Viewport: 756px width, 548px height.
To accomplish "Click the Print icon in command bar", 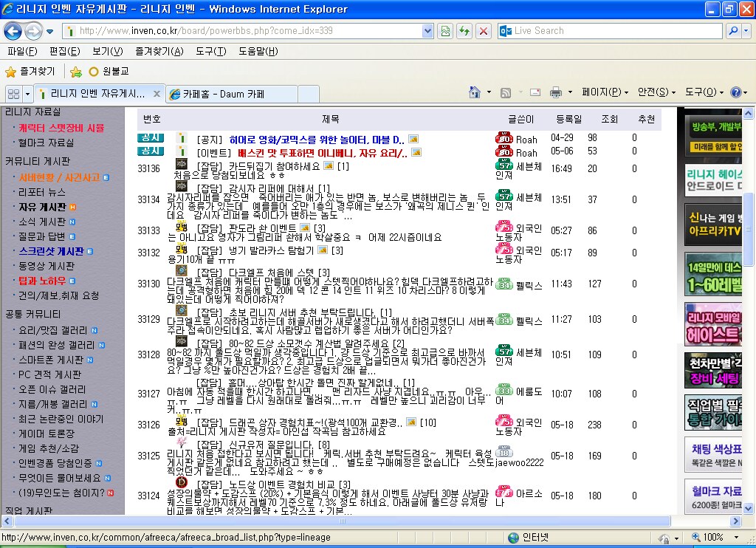I will coord(555,92).
